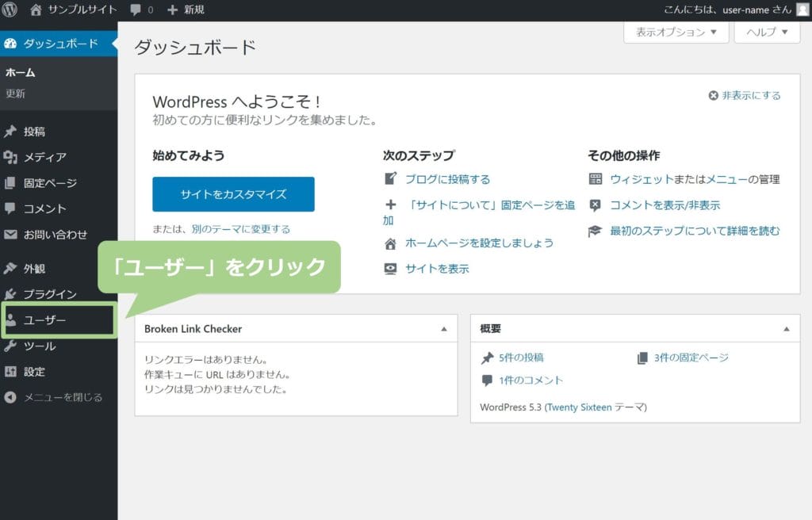This screenshot has width=812, height=520.
Task: Follow the 別のテーマに変更する link
Action: 241,229
